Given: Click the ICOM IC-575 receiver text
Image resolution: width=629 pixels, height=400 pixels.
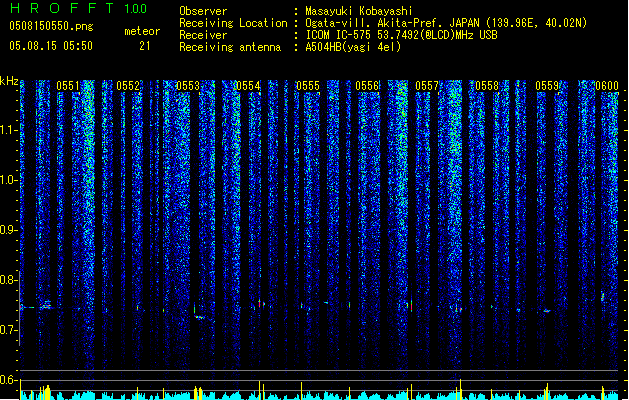Looking at the screenshot, I should click(401, 35).
